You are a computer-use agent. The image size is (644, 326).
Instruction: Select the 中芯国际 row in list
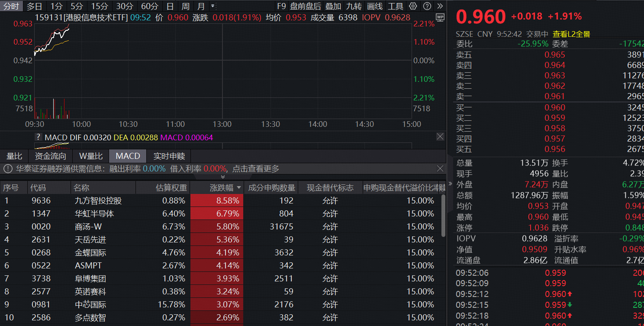(x=90, y=304)
